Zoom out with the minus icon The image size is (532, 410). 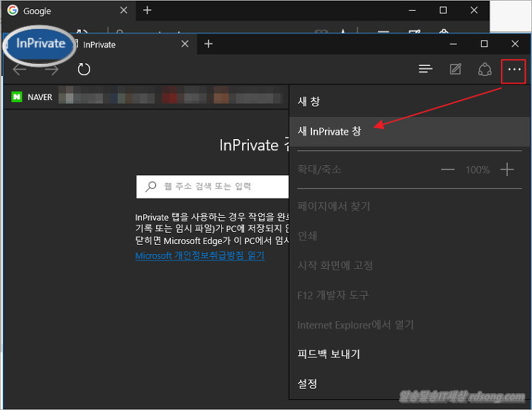tap(448, 170)
